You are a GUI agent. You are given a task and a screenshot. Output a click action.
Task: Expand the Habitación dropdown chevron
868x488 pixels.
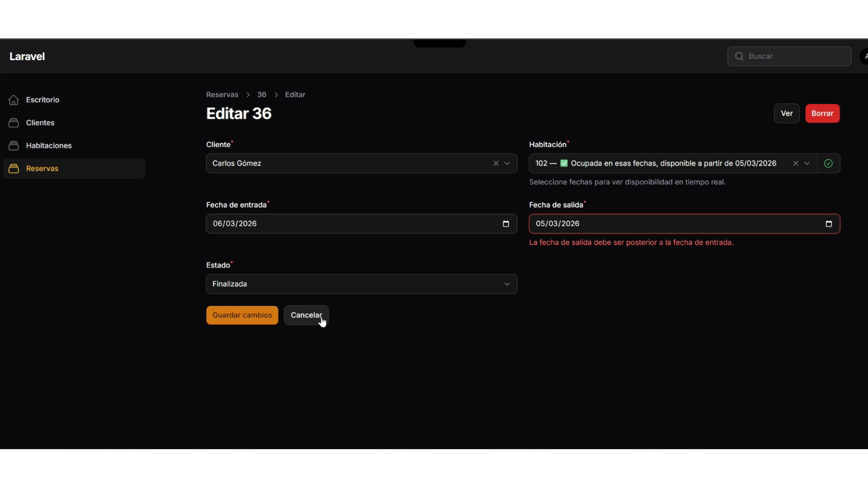[807, 164]
